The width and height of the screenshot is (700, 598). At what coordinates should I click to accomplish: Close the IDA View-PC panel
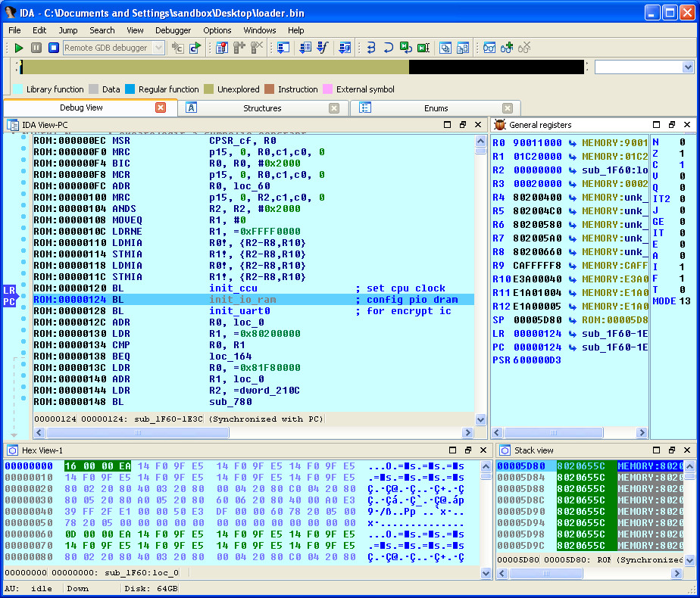pos(478,125)
